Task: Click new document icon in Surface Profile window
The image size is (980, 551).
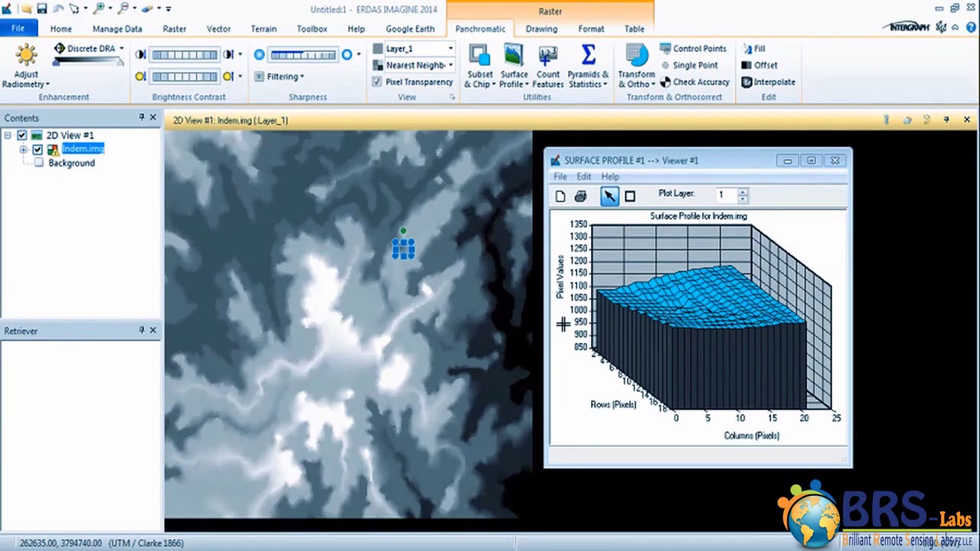Action: point(560,197)
